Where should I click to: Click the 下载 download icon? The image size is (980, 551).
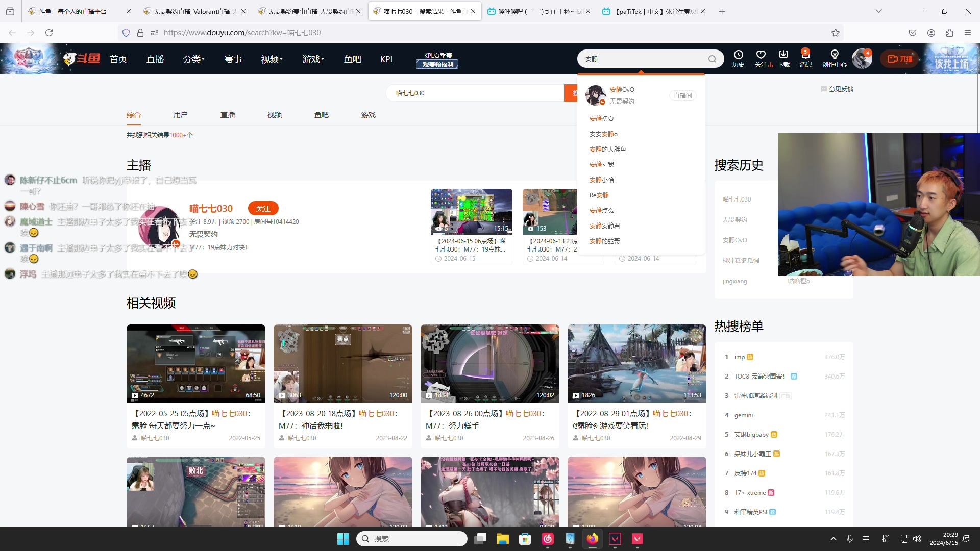pyautogui.click(x=783, y=59)
